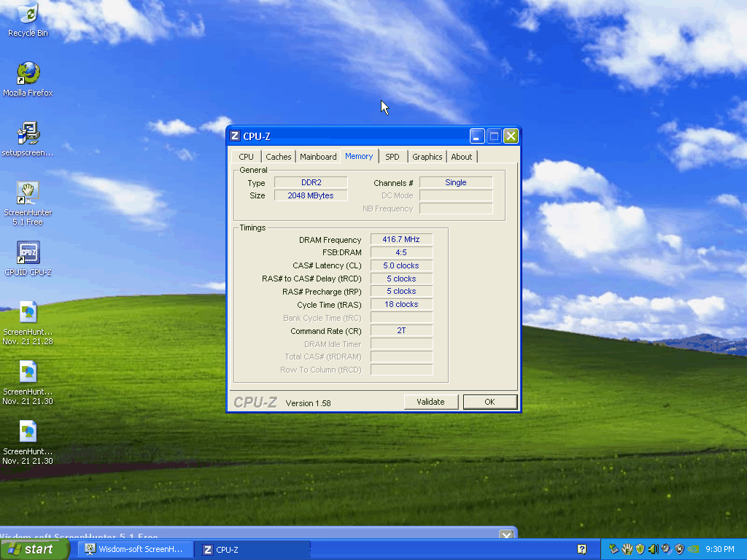
Task: Go to the Mainboard tab
Action: 318,157
